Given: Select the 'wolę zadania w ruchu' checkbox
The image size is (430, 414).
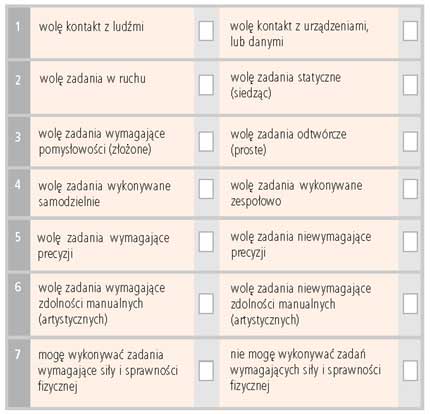Looking at the screenshot, I should pos(206,85).
